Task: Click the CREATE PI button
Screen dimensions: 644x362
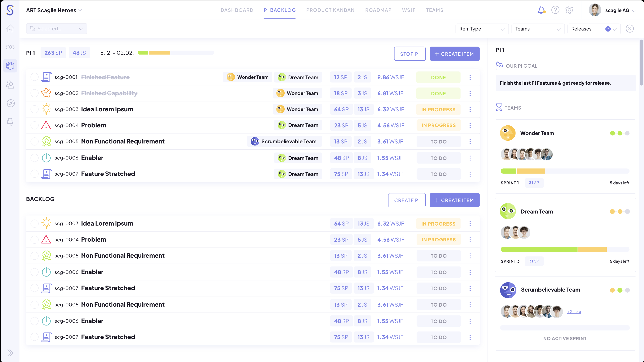Action: (x=407, y=200)
